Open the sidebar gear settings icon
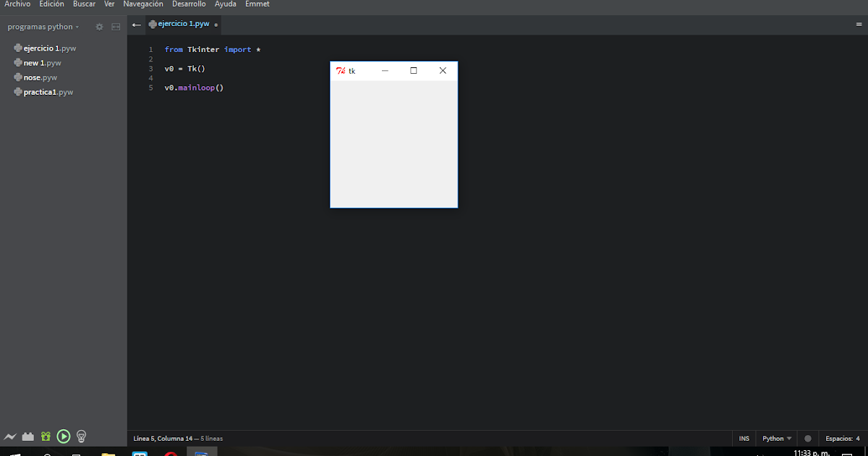The width and height of the screenshot is (868, 456). [100, 27]
